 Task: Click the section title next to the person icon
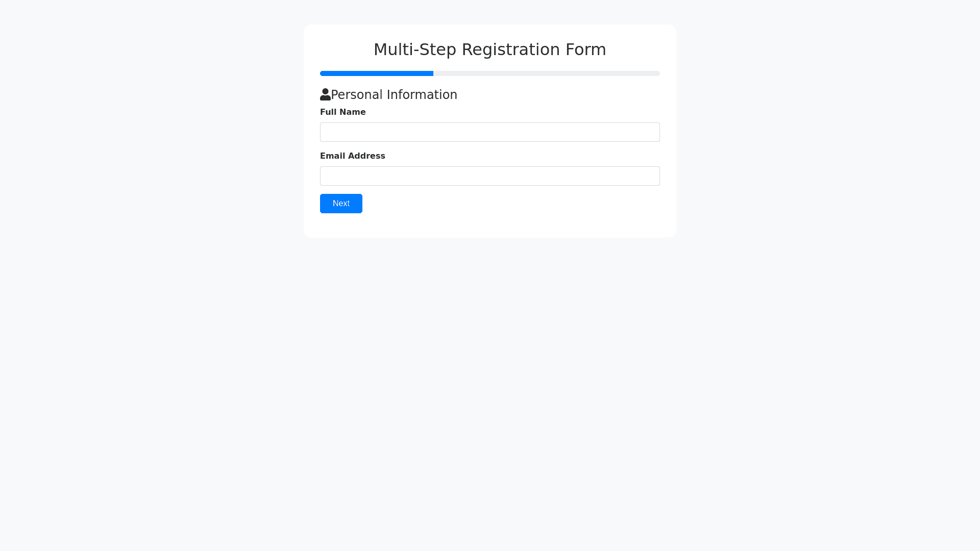(x=394, y=95)
